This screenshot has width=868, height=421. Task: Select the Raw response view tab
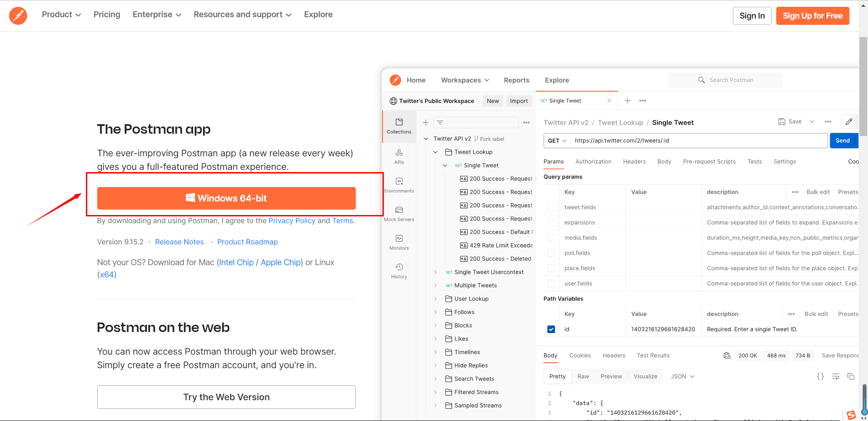click(x=583, y=376)
